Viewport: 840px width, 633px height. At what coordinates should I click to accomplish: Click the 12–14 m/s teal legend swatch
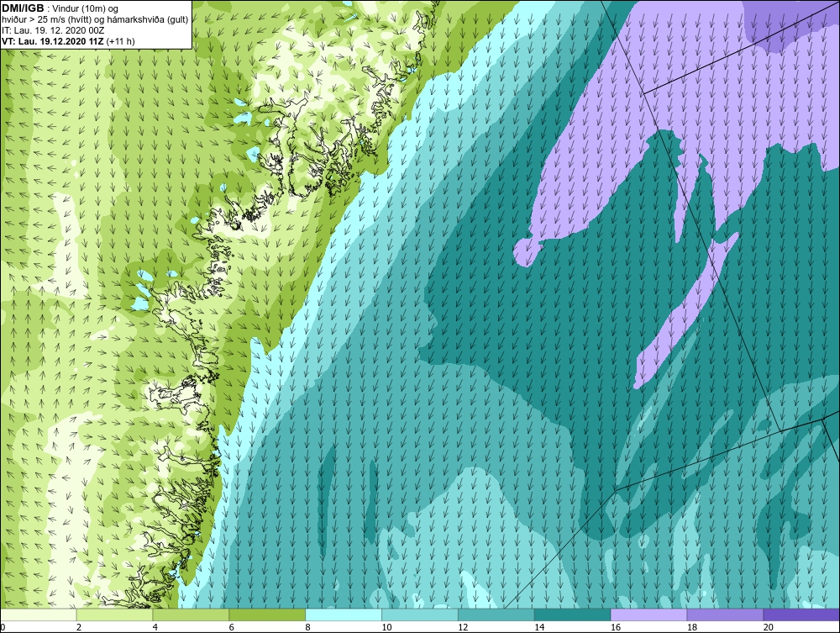click(496, 615)
